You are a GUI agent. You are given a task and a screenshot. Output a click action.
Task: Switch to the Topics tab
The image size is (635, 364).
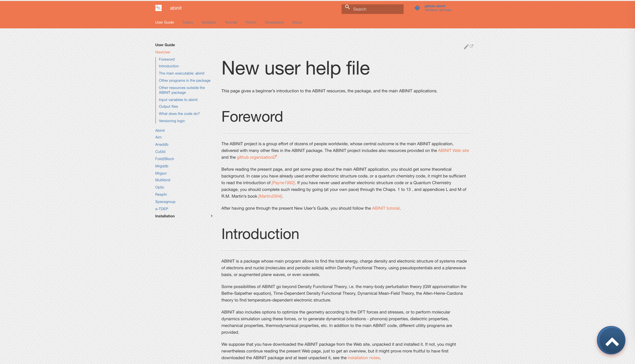(x=188, y=22)
